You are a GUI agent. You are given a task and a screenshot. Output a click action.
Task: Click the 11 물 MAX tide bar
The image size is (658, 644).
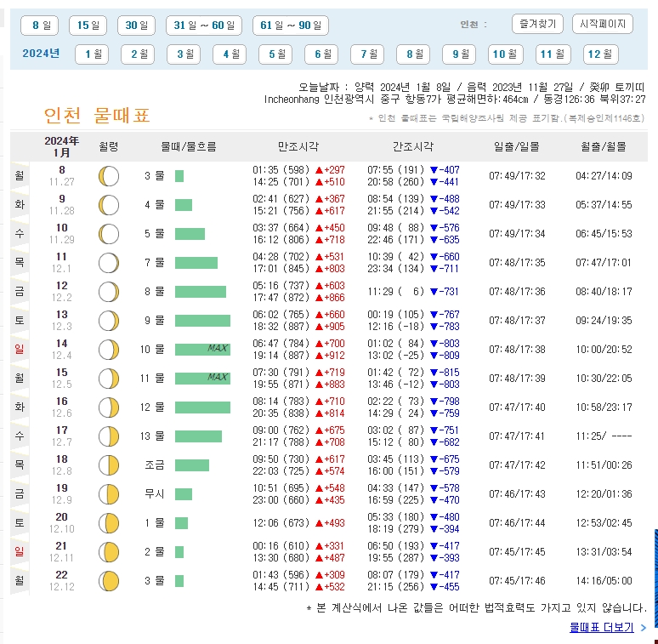point(202,379)
